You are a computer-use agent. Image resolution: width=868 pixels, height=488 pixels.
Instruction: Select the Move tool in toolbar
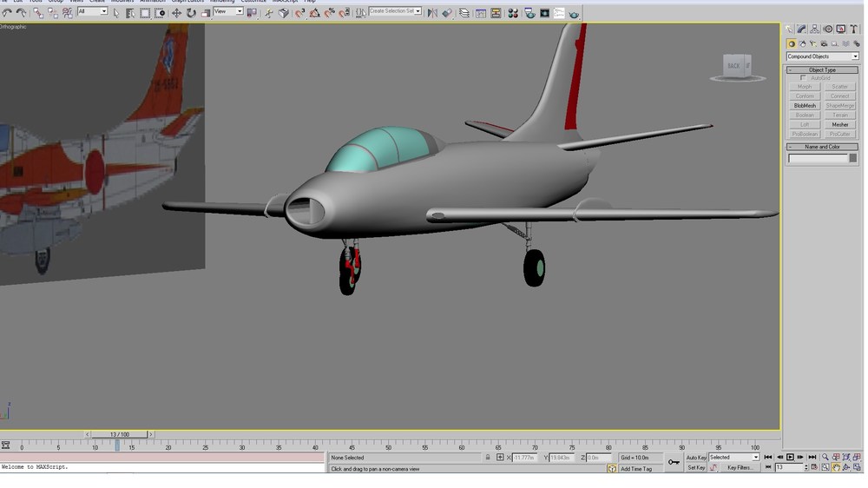point(176,13)
